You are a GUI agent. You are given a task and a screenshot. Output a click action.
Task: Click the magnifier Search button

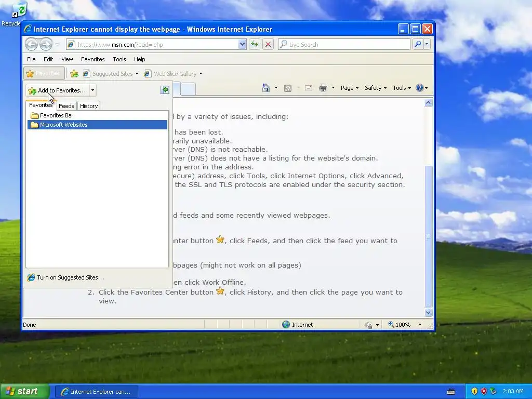pyautogui.click(x=418, y=44)
